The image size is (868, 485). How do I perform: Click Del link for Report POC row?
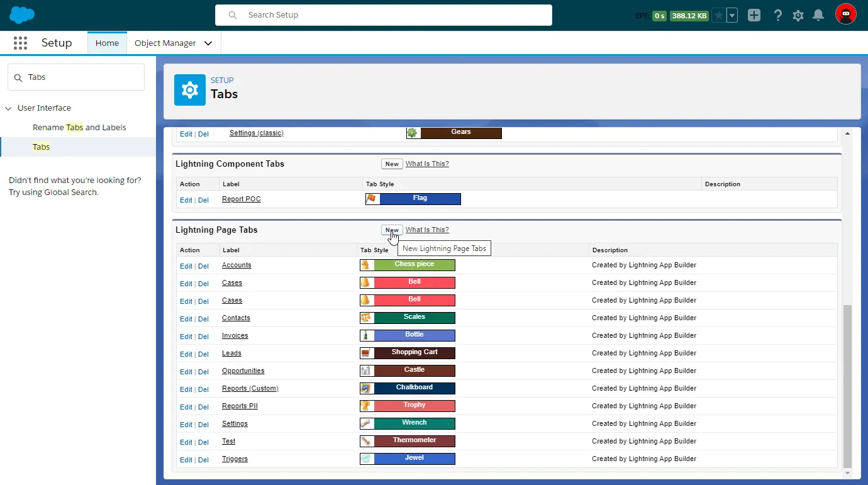point(203,200)
